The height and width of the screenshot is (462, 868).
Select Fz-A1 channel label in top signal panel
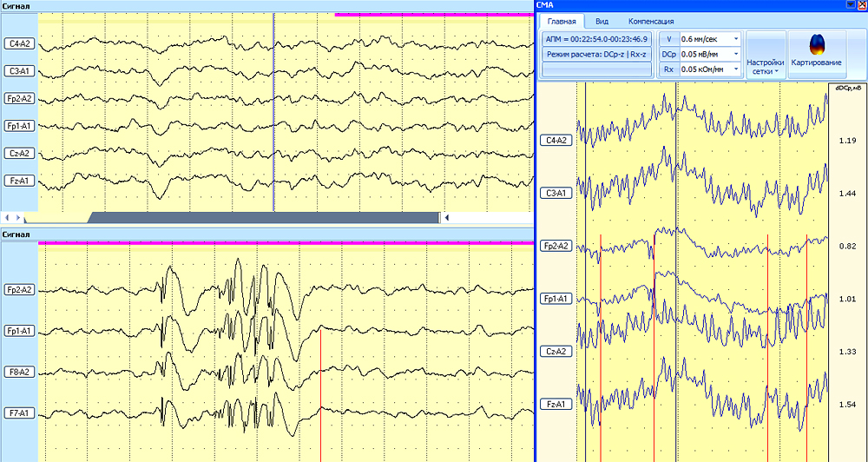pyautogui.click(x=19, y=181)
